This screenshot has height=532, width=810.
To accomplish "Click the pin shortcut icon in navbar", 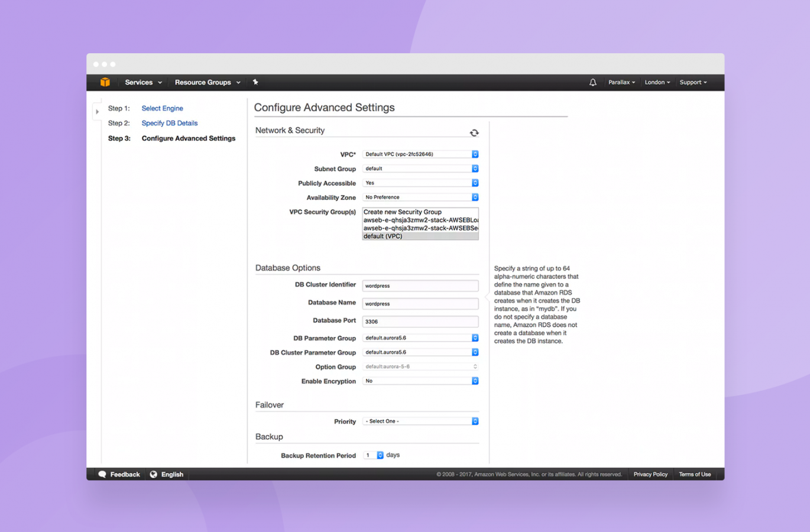I will point(255,82).
